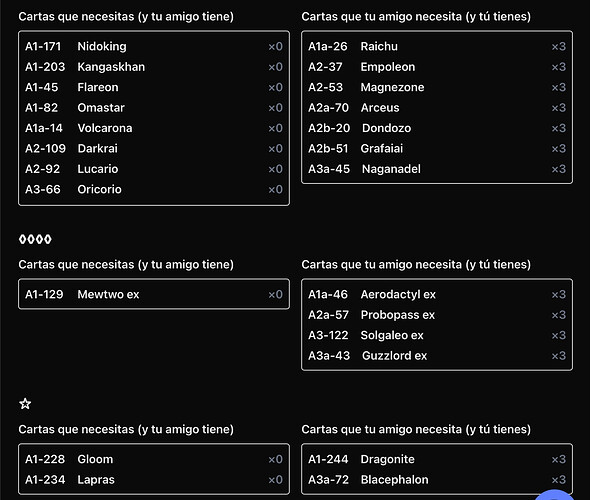This screenshot has width=590, height=500.
Task: Click the Blacephalon entry A3a-72
Action: tap(437, 480)
